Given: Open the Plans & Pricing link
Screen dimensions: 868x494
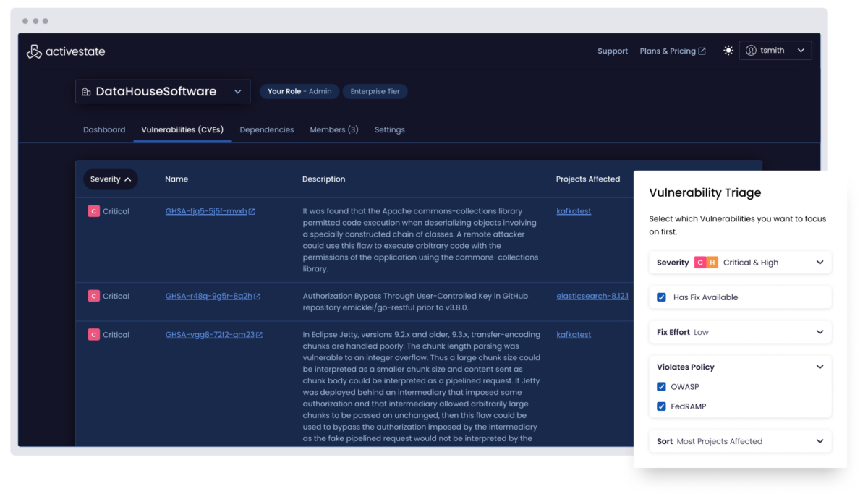Looking at the screenshot, I should coord(672,51).
